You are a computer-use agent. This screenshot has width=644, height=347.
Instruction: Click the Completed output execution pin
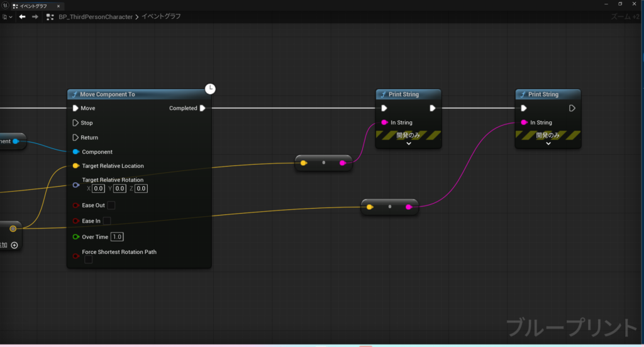[203, 108]
